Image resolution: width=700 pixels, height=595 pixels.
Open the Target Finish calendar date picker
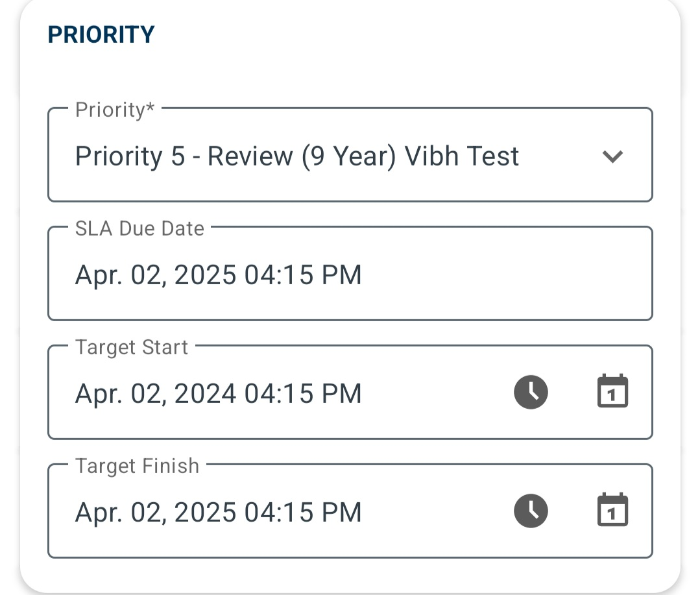point(612,510)
